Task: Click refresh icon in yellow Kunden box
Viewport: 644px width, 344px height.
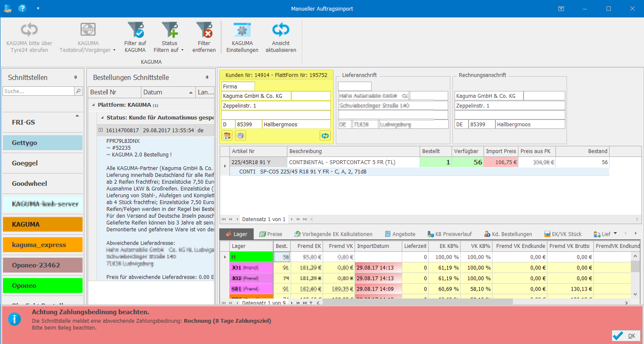Action: [325, 136]
